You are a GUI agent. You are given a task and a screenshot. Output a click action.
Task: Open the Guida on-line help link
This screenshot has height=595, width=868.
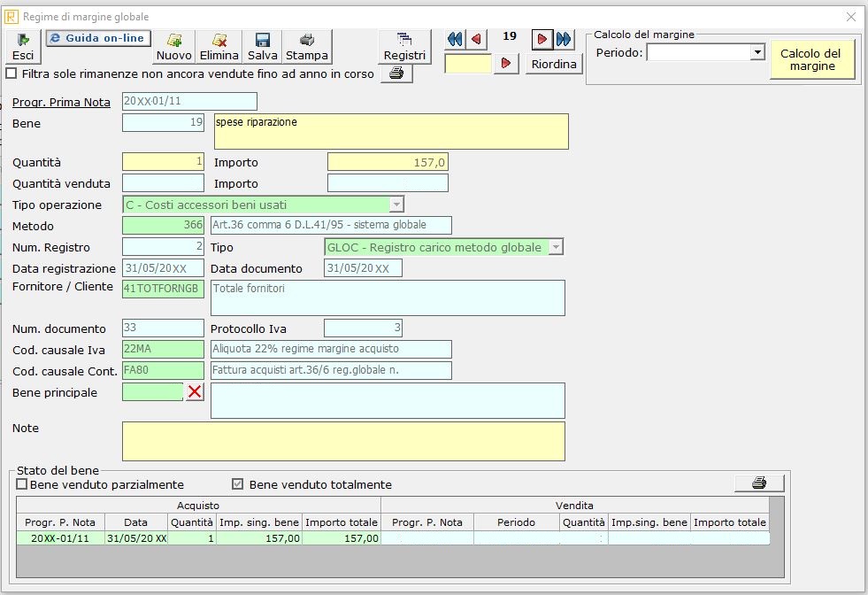click(x=98, y=38)
